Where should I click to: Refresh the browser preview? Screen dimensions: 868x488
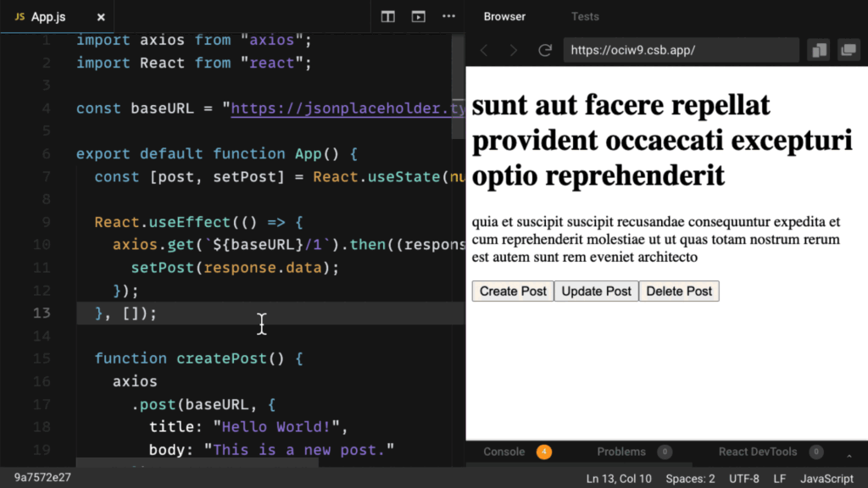pyautogui.click(x=545, y=51)
